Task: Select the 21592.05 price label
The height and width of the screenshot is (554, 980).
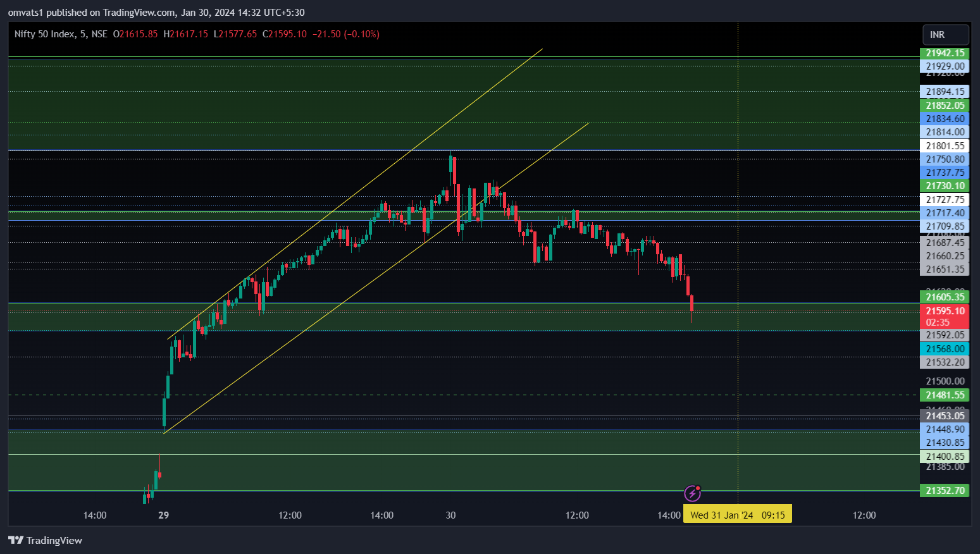Action: coord(944,335)
